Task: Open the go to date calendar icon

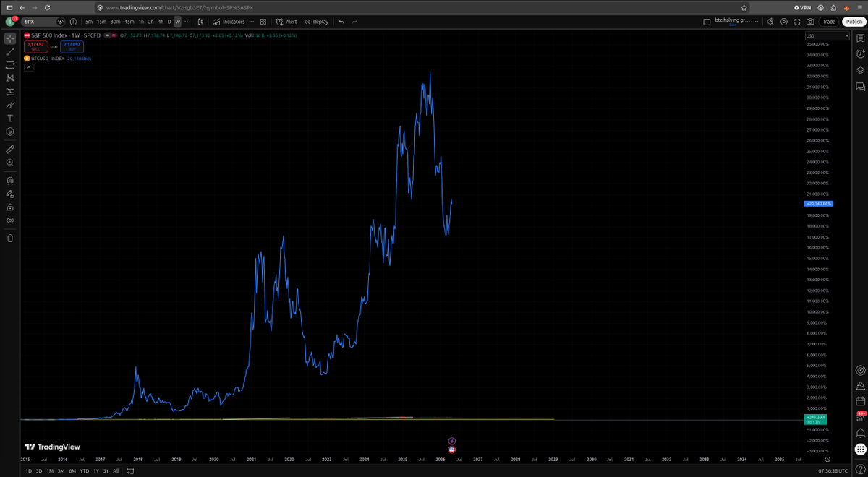Action: point(131,470)
